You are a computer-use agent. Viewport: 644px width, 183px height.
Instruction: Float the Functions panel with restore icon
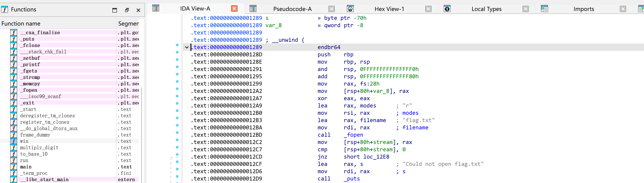127,10
